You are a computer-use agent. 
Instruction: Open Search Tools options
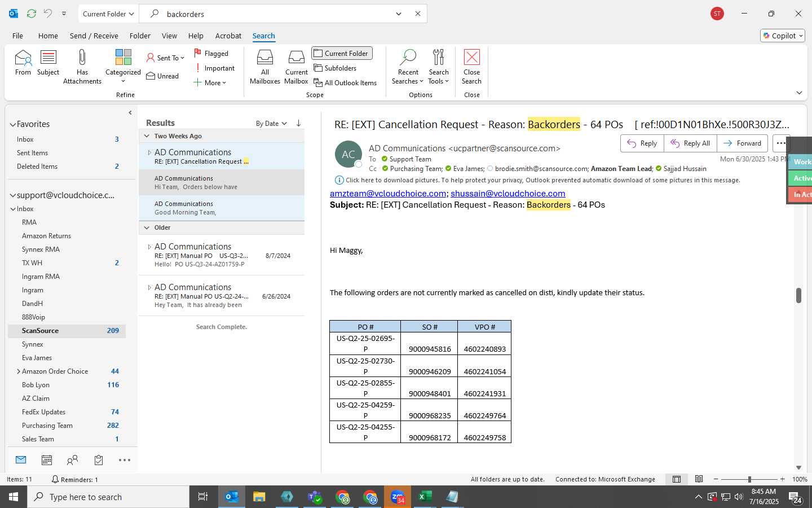coord(439,67)
